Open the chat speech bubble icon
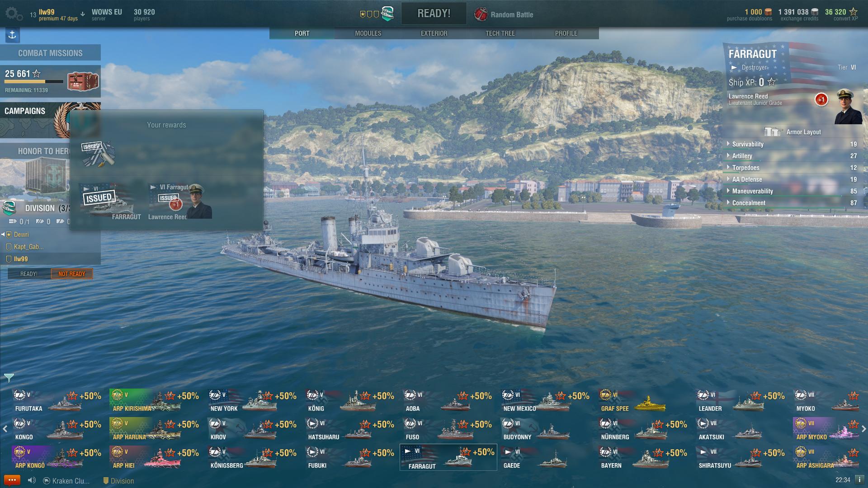868x488 pixels. (x=12, y=480)
